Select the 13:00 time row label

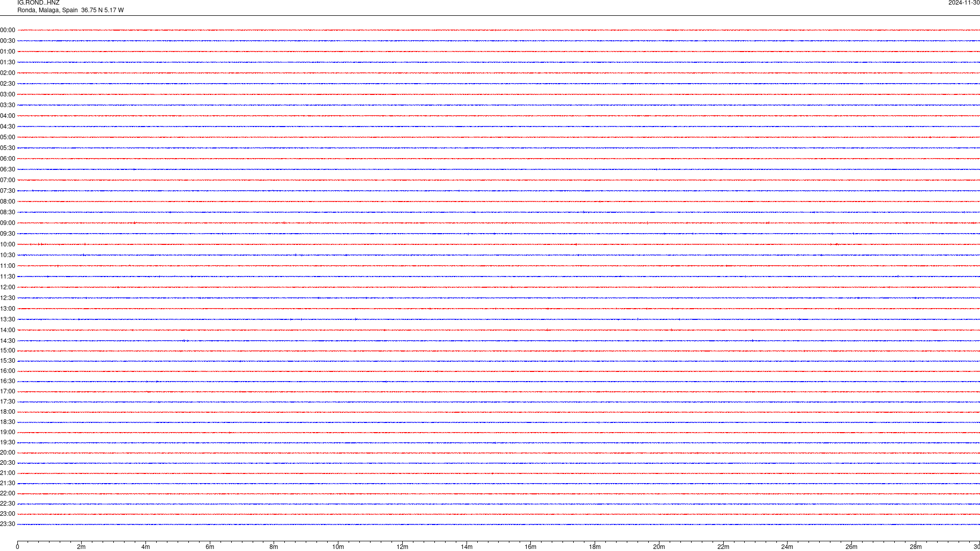click(x=8, y=309)
